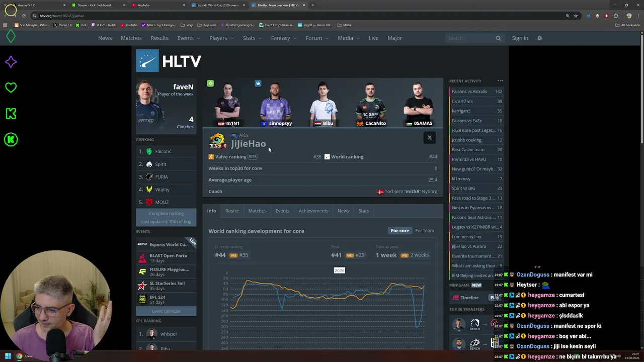Open the News page in navigation
Image resolution: width=644 pixels, height=362 pixels.
105,38
